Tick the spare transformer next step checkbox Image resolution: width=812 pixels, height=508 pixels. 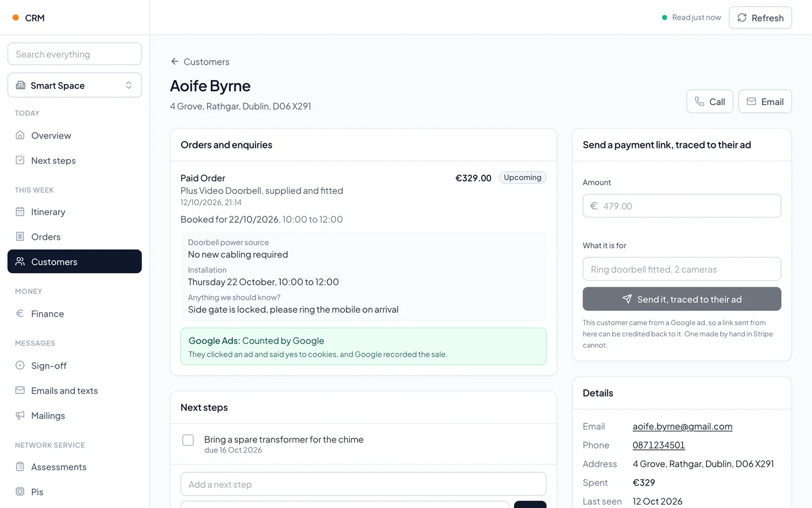tap(188, 440)
